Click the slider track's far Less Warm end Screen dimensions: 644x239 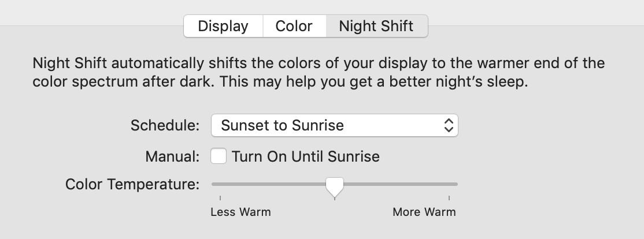tap(214, 184)
